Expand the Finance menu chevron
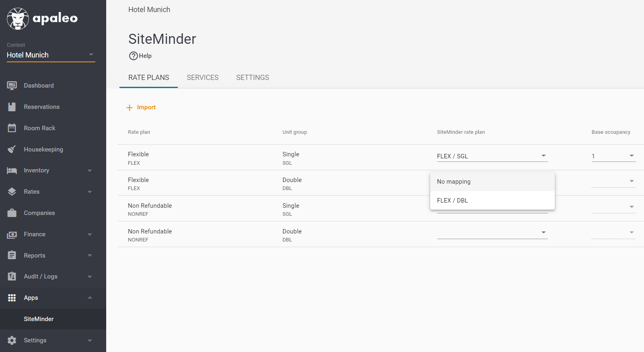Image resolution: width=644 pixels, height=352 pixels. 90,234
